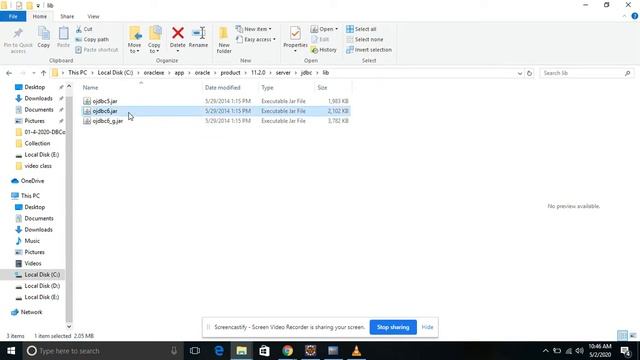
Task: Open Music under This PC
Action: coord(32,241)
